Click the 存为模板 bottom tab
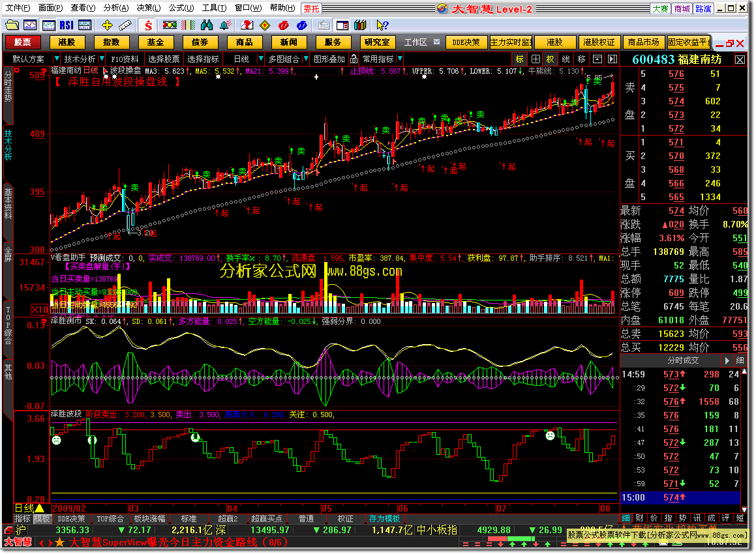 click(x=384, y=518)
